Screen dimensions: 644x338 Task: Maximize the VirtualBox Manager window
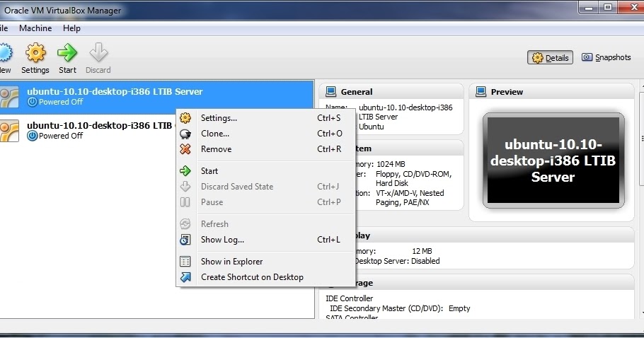608,7
